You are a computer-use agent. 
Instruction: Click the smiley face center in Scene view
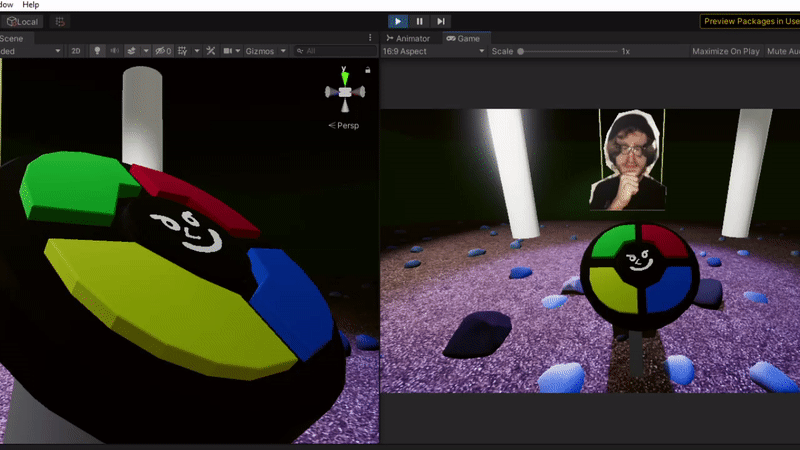186,231
